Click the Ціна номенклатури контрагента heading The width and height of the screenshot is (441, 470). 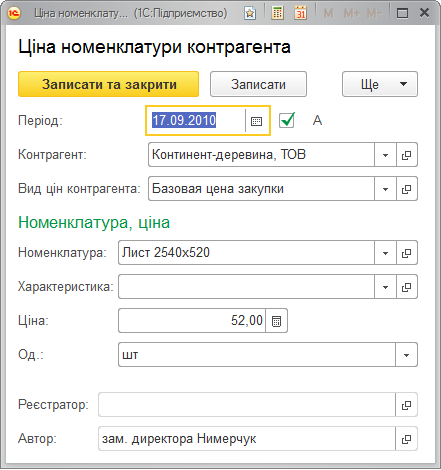point(154,47)
